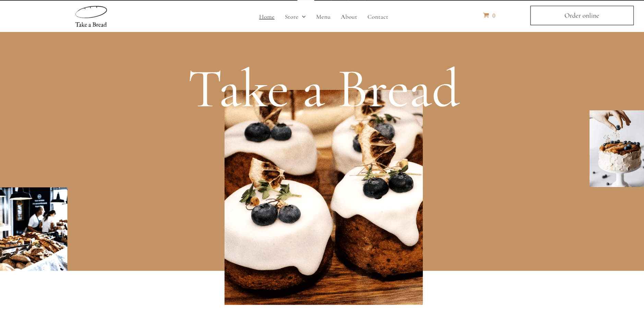
Task: Visit the About page
Action: click(x=349, y=17)
